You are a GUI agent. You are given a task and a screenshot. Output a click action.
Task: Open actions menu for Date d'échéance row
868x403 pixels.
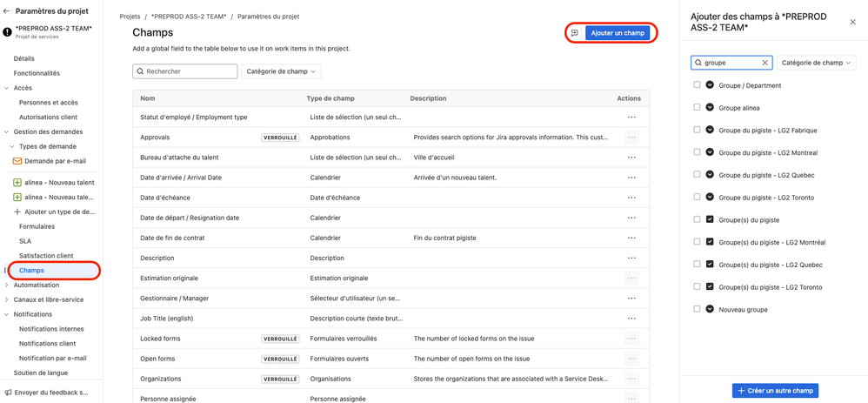631,198
